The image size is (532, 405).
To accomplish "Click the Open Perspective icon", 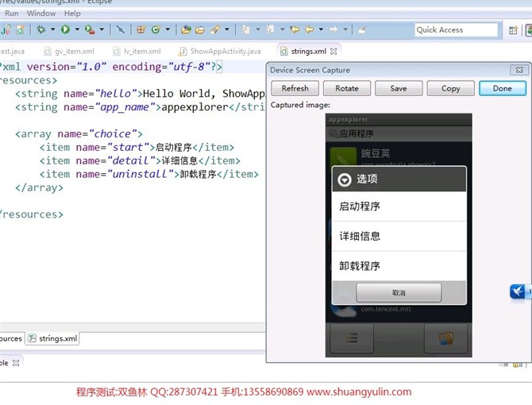I will 513,30.
